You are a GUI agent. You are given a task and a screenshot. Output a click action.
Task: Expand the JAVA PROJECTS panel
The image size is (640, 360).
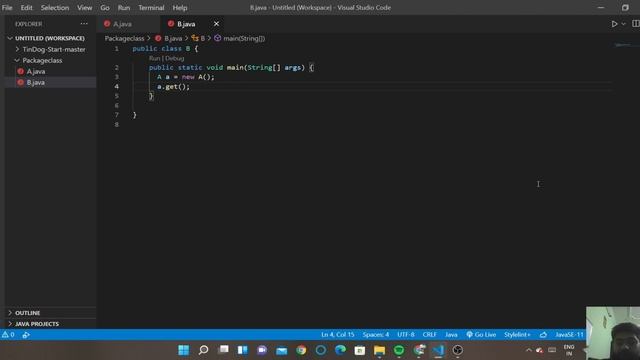click(x=50, y=324)
